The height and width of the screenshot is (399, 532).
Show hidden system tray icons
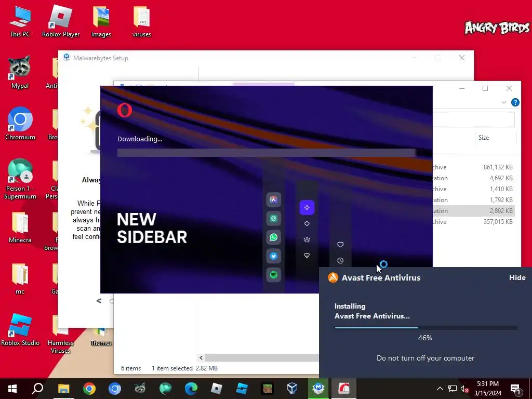point(440,389)
